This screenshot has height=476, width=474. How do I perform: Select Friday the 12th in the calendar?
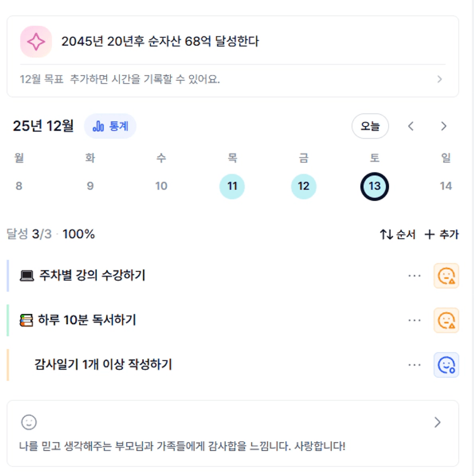click(304, 186)
